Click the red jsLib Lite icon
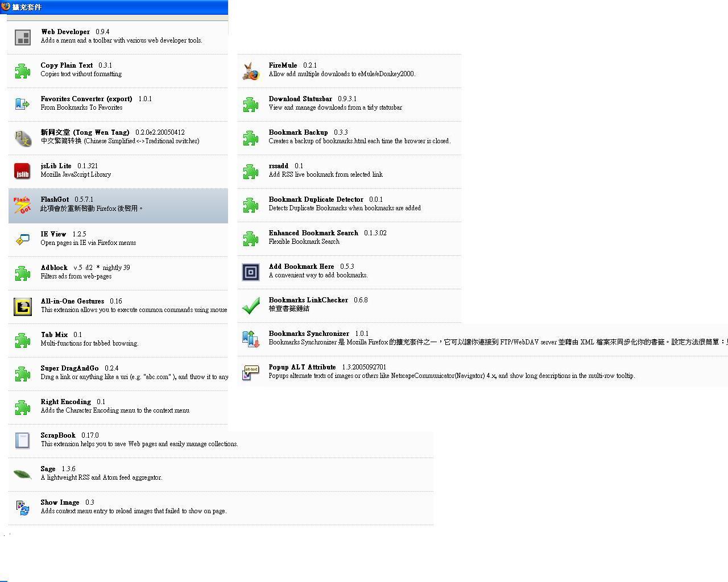Image resolution: width=728 pixels, height=582 pixels. pyautogui.click(x=23, y=171)
